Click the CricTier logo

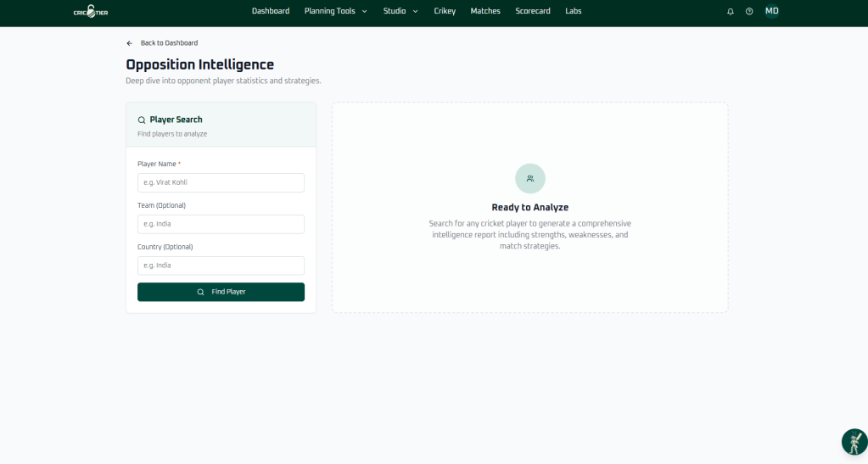[x=91, y=11]
